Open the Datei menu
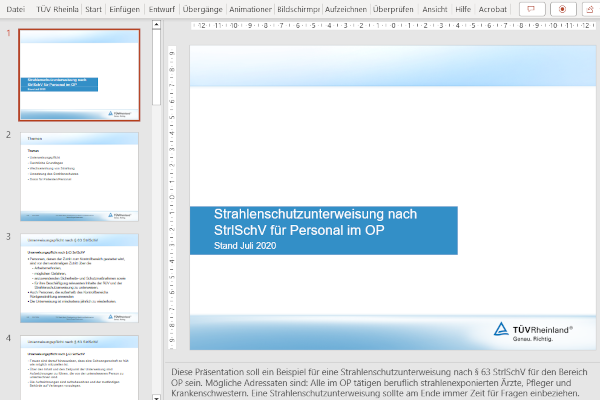Image resolution: width=600 pixels, height=400 pixels. 15,9
